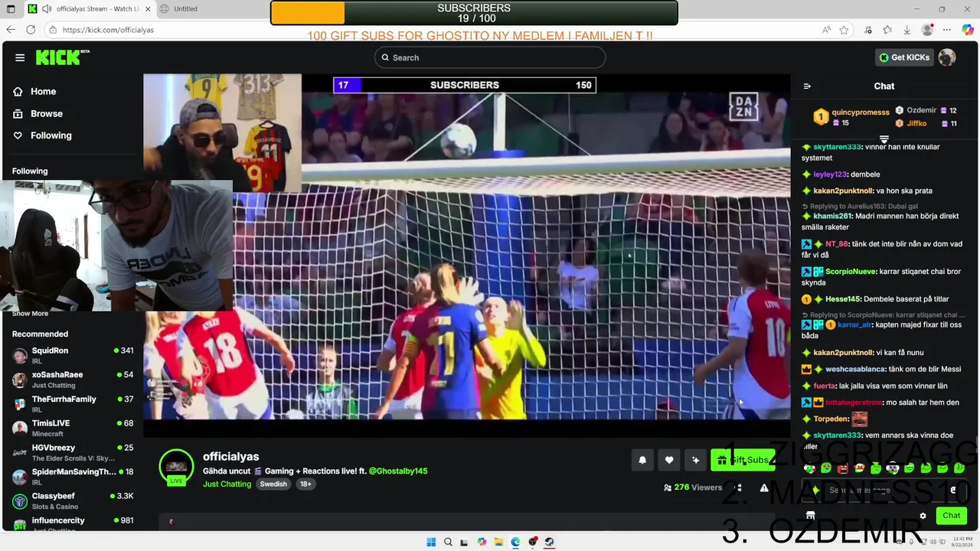Click the Gift Subs button
Screen dimensions: 980x551
coord(743,460)
